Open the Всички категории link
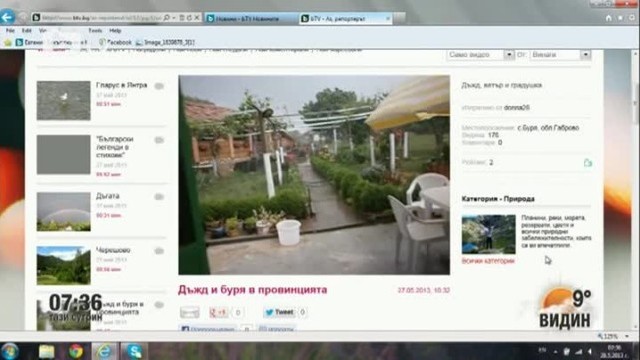Image resolution: width=640 pixels, height=360 pixels. coord(488,261)
